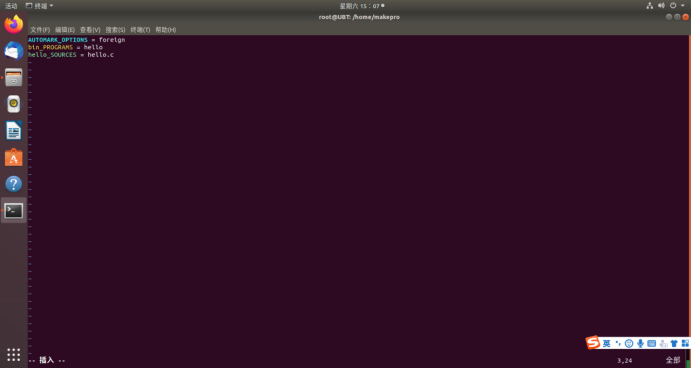Click hello.c at end of line three
691x368 pixels.
[x=100, y=55]
